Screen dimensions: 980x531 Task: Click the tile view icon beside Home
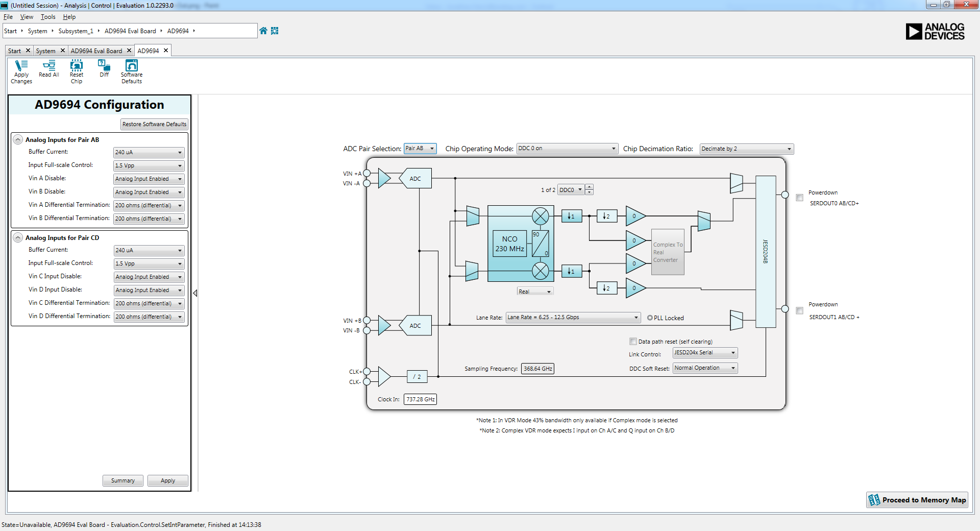coord(275,31)
